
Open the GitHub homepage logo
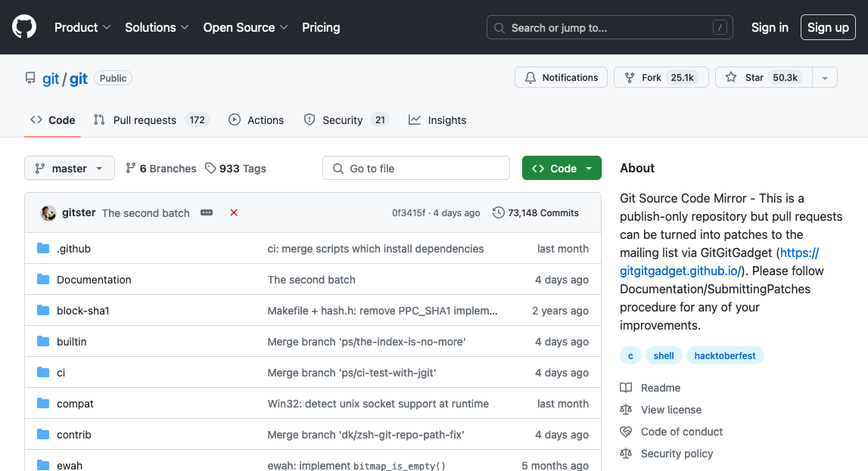click(x=24, y=27)
